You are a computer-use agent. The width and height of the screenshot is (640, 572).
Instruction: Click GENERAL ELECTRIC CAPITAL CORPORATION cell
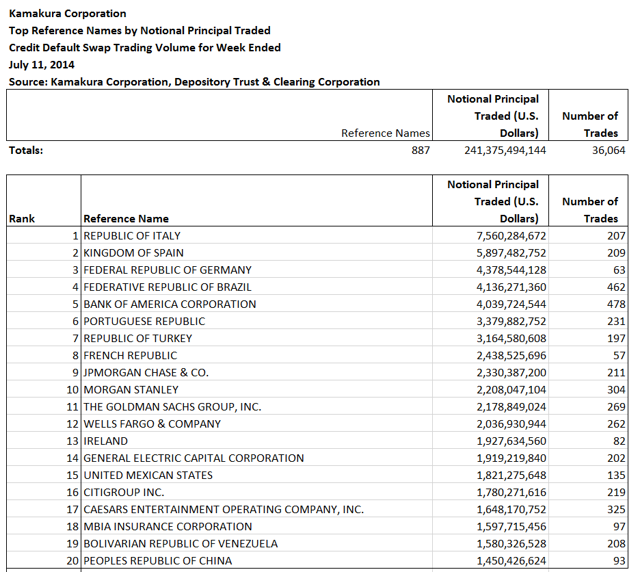[256, 458]
